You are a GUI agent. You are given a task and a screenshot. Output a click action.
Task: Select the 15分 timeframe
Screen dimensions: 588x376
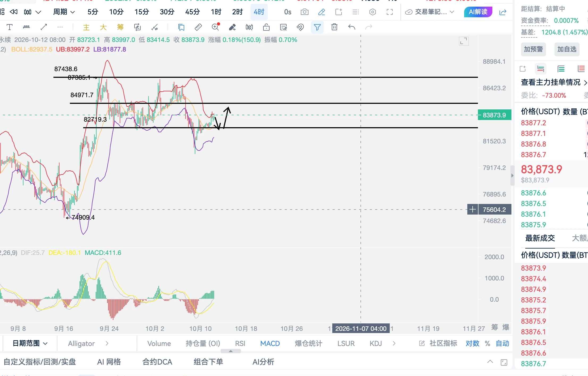(x=142, y=12)
